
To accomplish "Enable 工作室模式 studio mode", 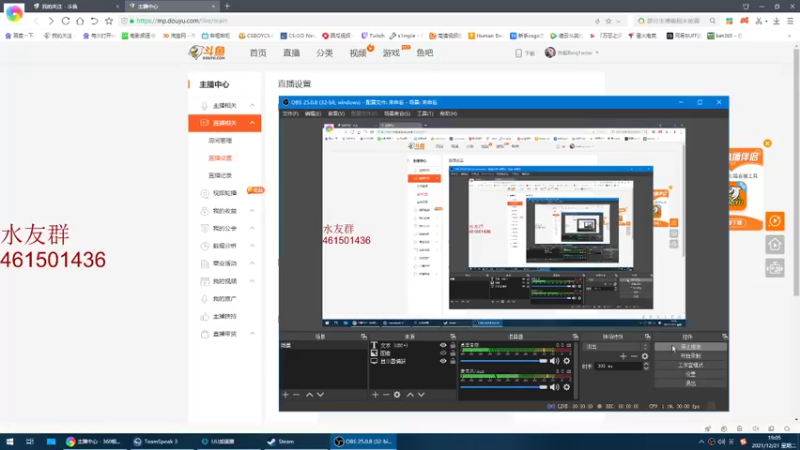I will [690, 365].
